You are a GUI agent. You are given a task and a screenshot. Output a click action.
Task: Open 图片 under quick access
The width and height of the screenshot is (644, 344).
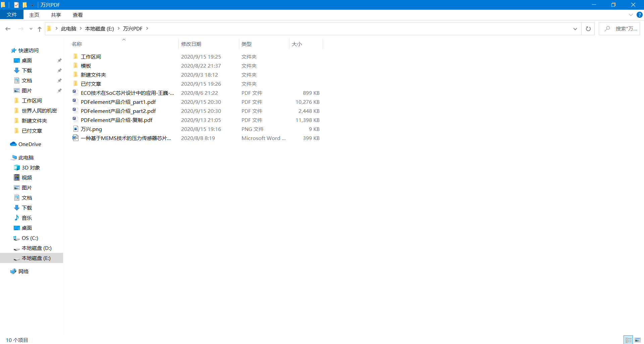tap(27, 90)
